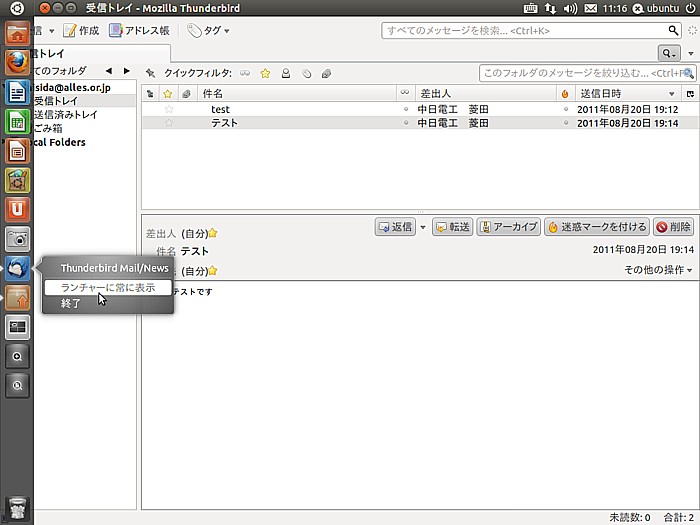This screenshot has height=525, width=700.
Task: Click the Ubuntu dash logo button
Action: click(17, 8)
